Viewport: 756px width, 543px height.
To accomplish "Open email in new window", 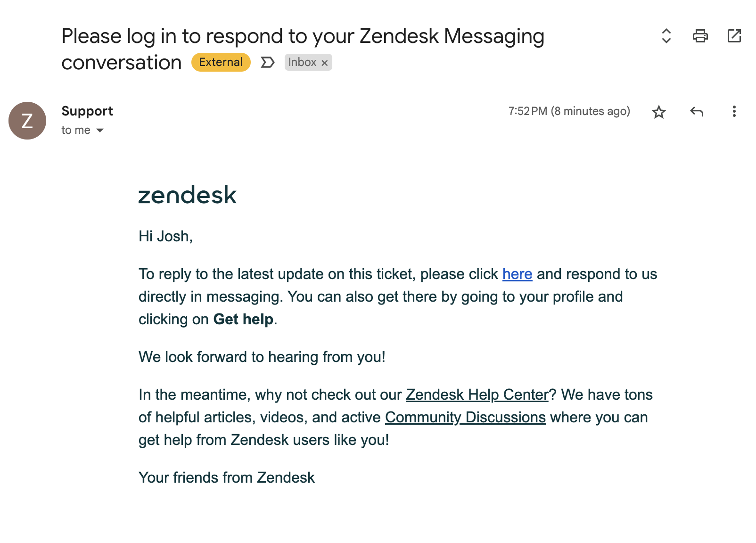I will [734, 36].
